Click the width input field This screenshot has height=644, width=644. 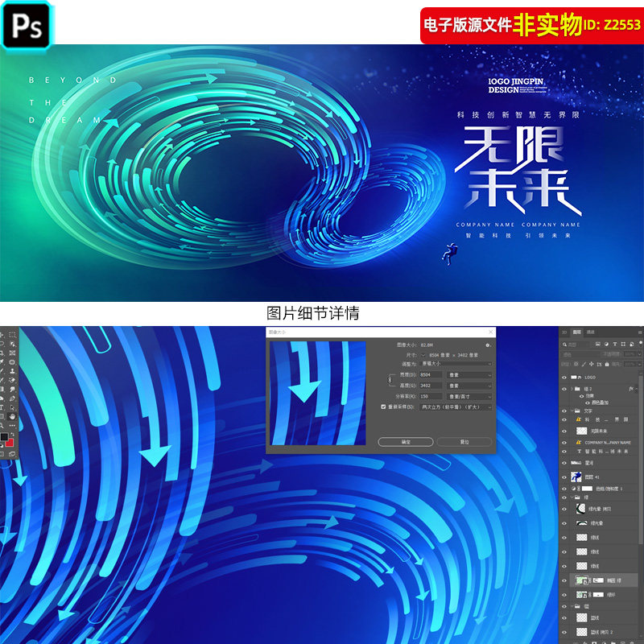pyautogui.click(x=431, y=375)
